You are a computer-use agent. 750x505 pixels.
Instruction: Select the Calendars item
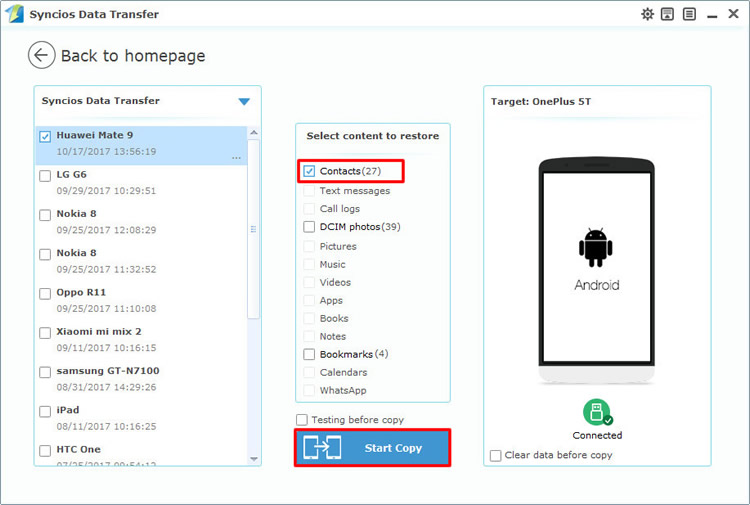(x=343, y=373)
